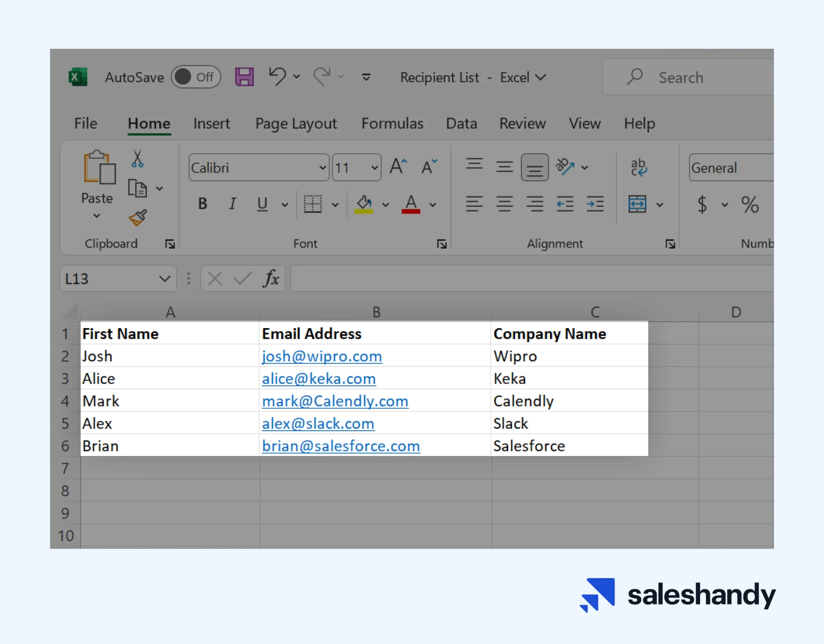
Task: Open the Alignment dialog launcher
Action: pos(670,244)
